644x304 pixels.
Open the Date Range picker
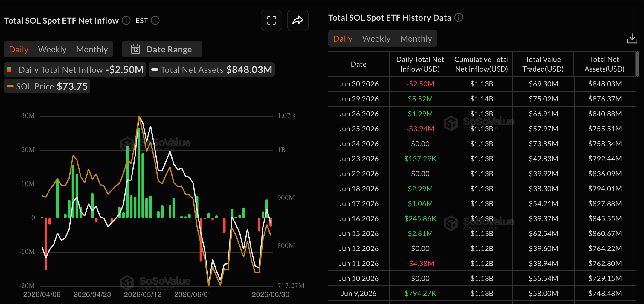coord(162,49)
